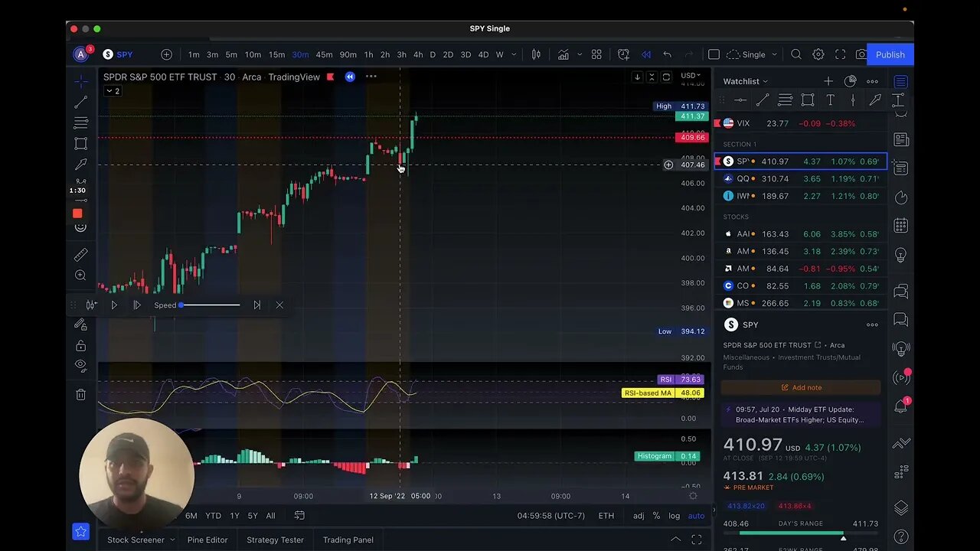Screen dimensions: 980x551
Task: Add a symbol to watchlist with plus icon
Action: [828, 81]
